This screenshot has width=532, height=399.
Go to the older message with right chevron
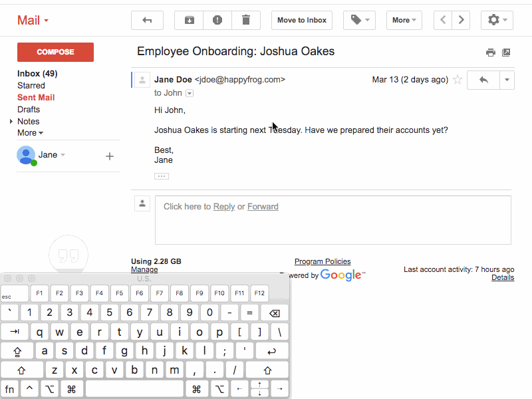pyautogui.click(x=461, y=20)
